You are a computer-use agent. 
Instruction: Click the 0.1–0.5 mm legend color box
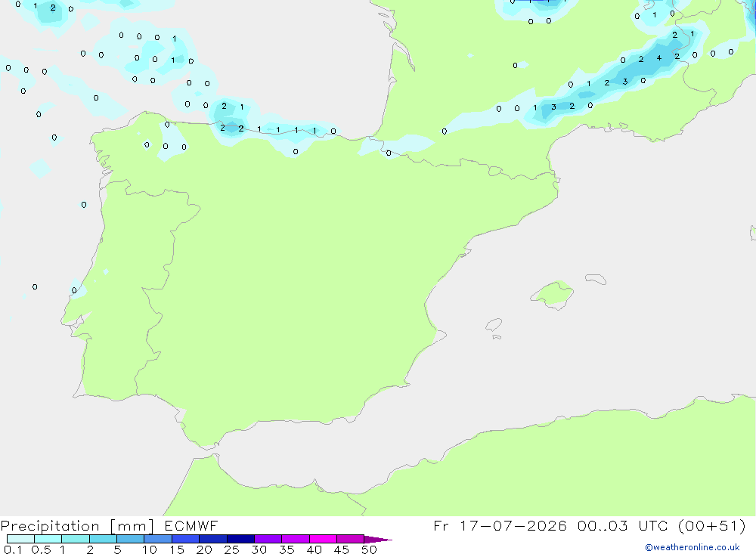(20, 539)
